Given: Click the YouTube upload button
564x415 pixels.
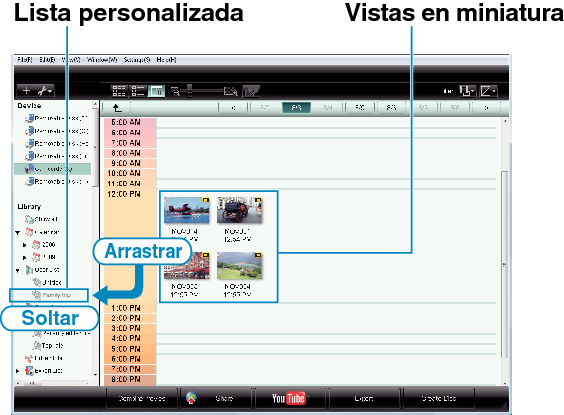Looking at the screenshot, I should click(290, 398).
